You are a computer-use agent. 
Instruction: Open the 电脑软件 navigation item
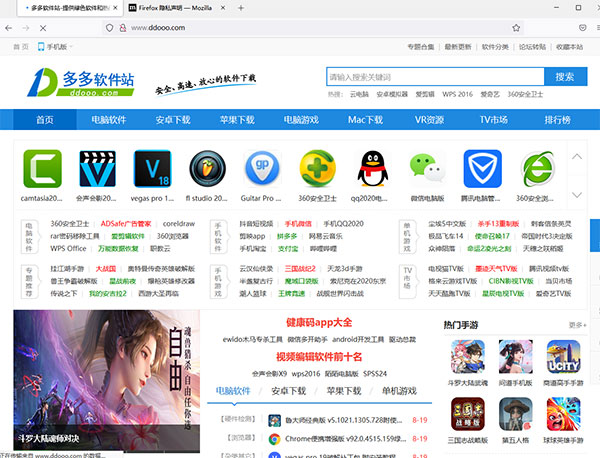click(x=109, y=120)
